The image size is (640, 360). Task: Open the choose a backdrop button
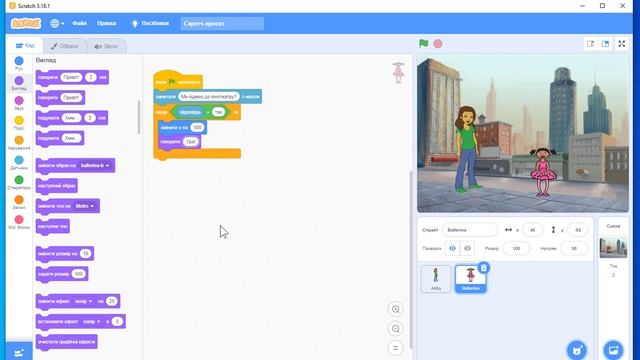(613, 350)
